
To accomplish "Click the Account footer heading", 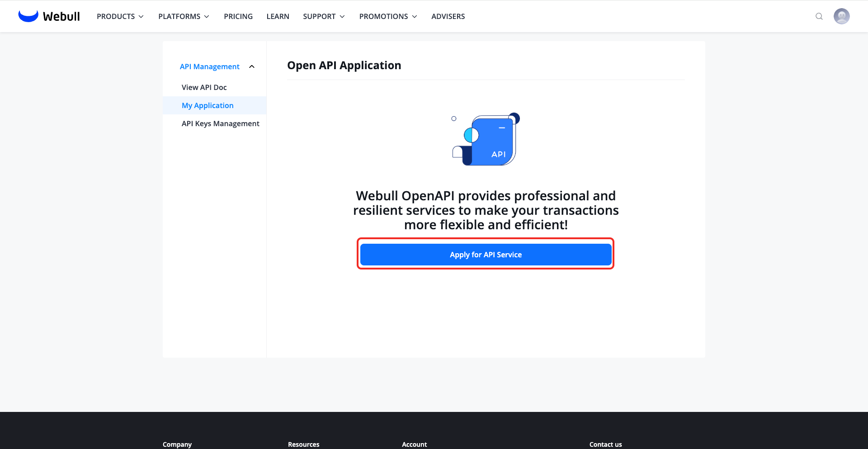I will pyautogui.click(x=415, y=444).
